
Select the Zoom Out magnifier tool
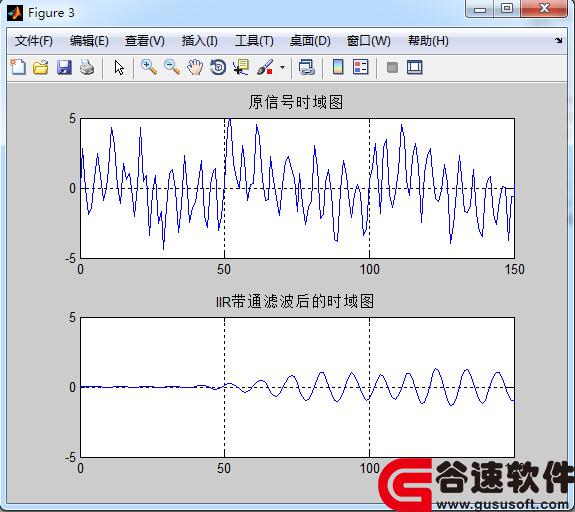pyautogui.click(x=172, y=67)
